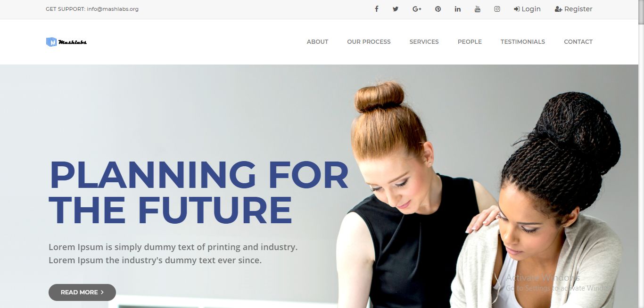
Task: Open the Facebook social icon
Action: 376,9
